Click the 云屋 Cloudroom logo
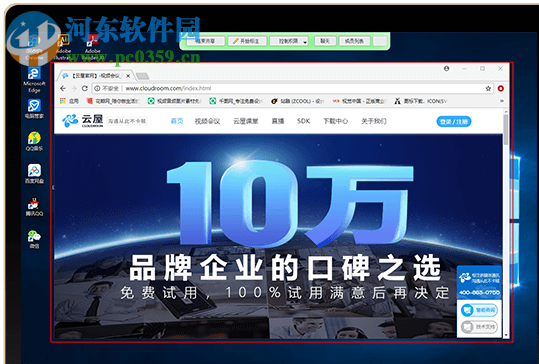 [82, 121]
